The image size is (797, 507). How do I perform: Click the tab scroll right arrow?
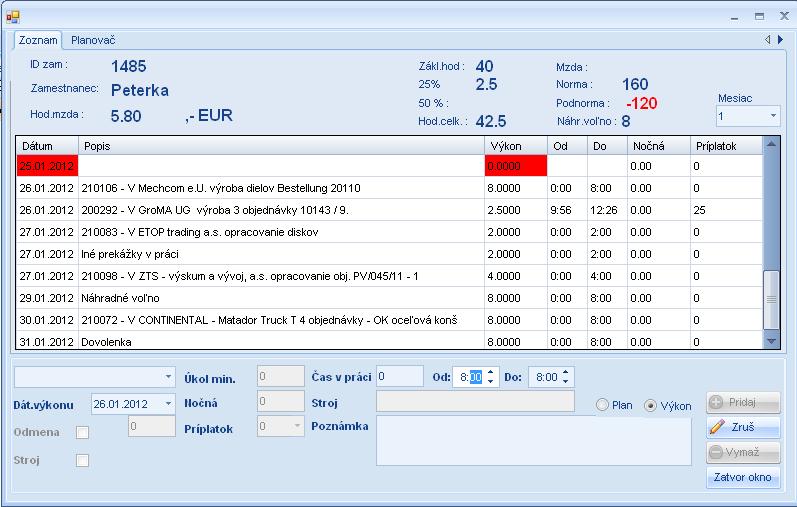(781, 40)
